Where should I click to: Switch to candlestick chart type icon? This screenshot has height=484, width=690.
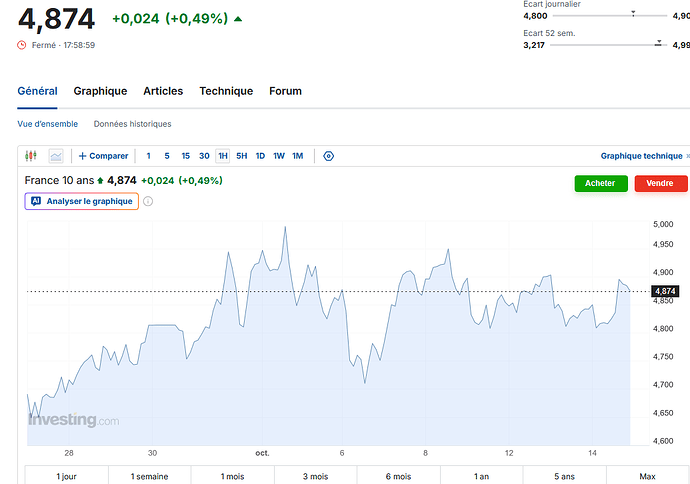(x=31, y=156)
